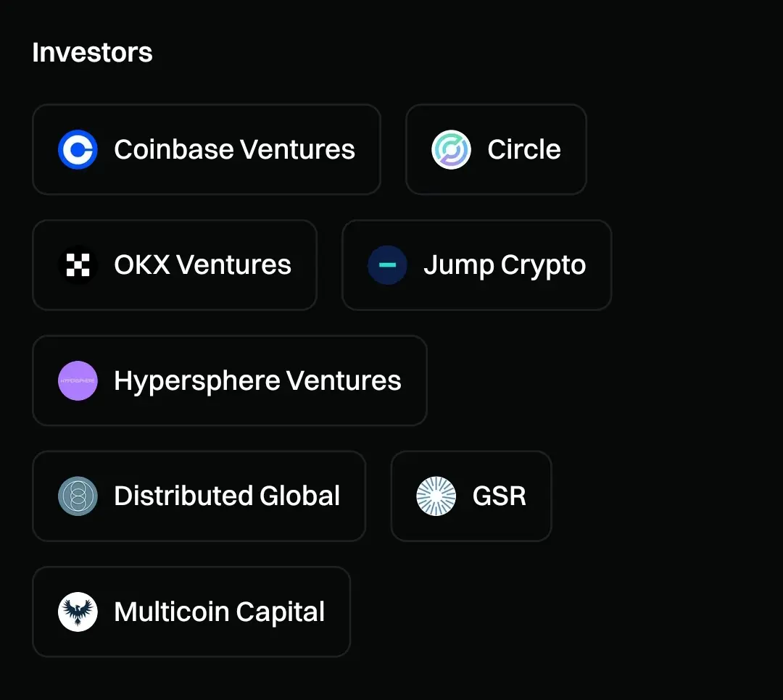
Task: Click the purple Hypersphere logo icon
Action: coord(78,380)
